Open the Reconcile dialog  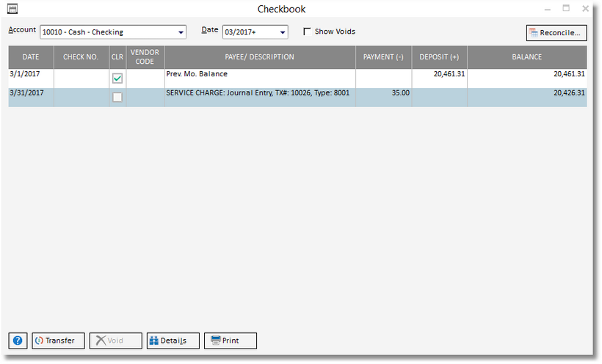[x=556, y=33]
